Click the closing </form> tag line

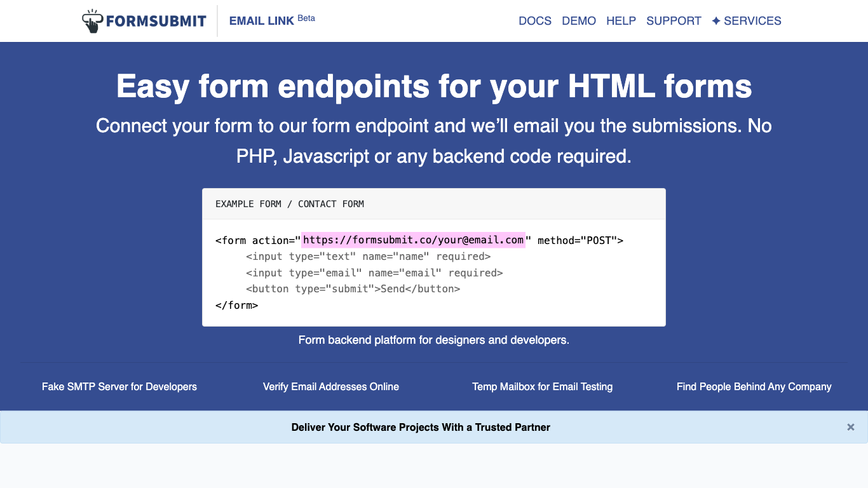click(236, 305)
